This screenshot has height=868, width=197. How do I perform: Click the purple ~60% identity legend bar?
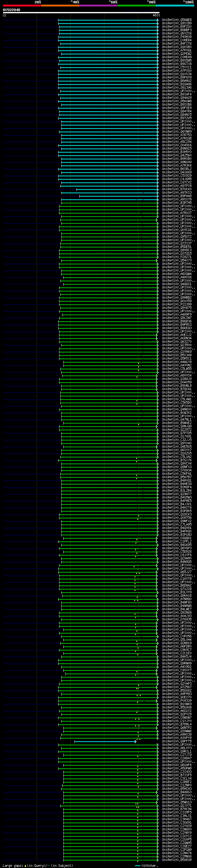98,6
